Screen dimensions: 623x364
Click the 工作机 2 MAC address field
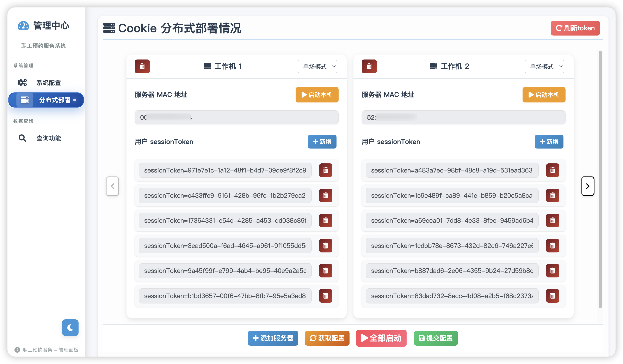pos(463,117)
